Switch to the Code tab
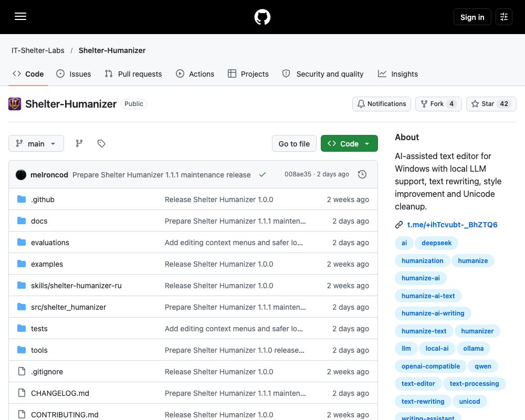 pos(28,74)
